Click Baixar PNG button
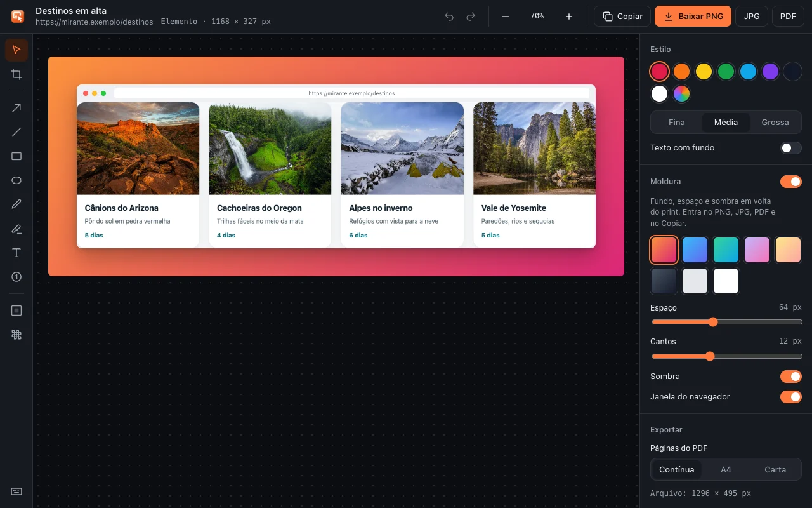This screenshot has width=812, height=508. [693, 17]
